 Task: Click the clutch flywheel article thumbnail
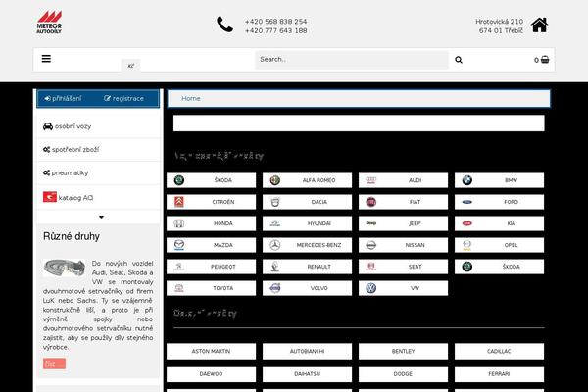click(64, 268)
